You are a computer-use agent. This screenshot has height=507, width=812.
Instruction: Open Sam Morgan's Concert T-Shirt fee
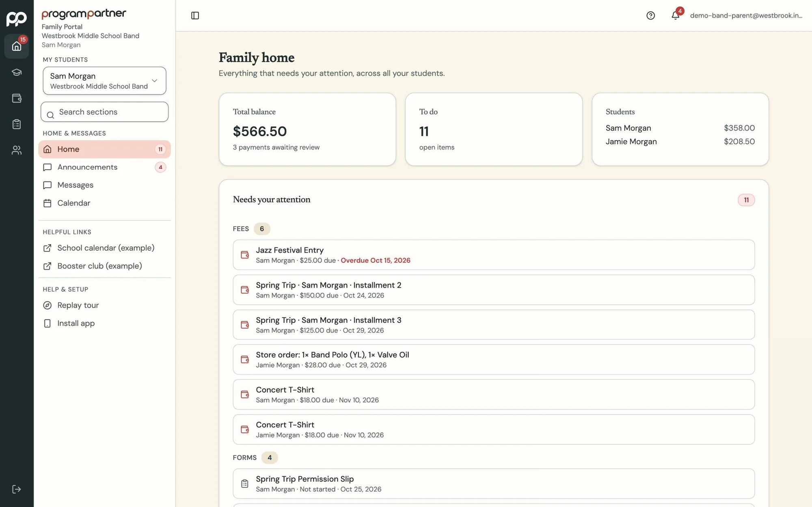click(494, 394)
